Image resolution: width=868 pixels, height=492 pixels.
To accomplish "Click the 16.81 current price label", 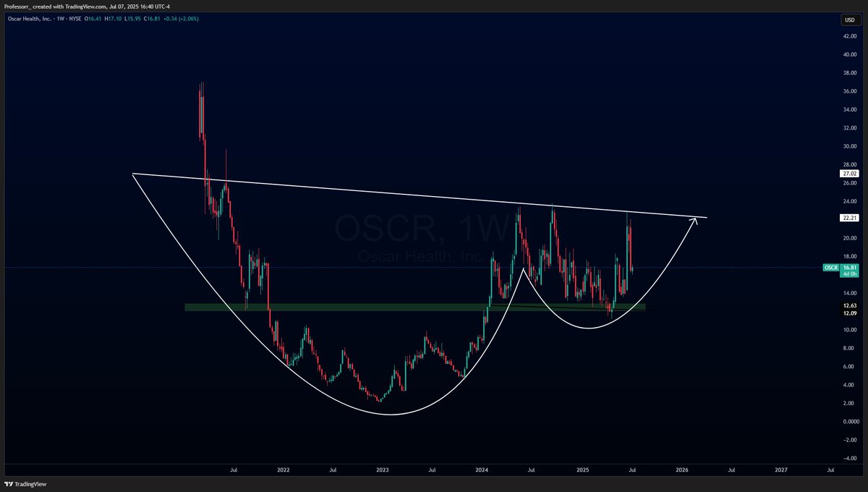I will (x=849, y=268).
